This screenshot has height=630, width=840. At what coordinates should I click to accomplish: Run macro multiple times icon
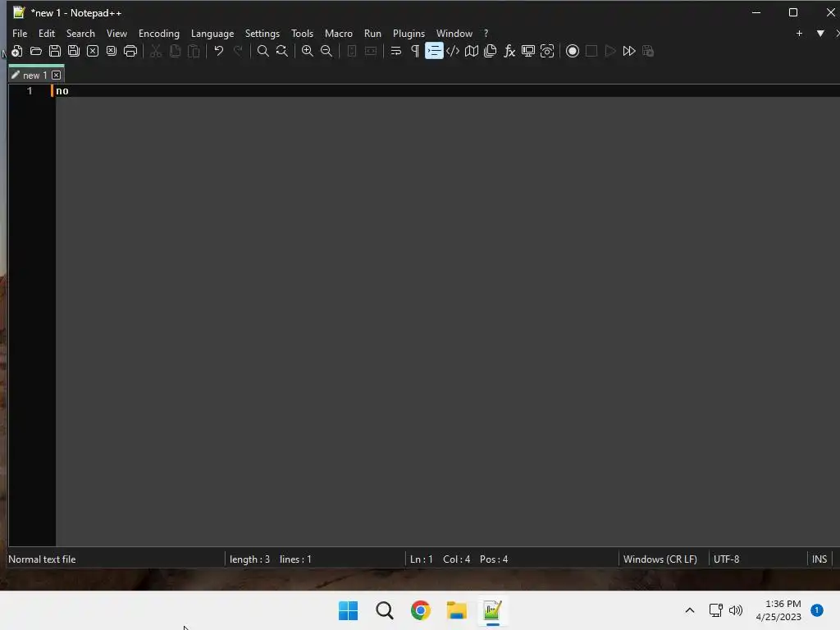click(629, 52)
